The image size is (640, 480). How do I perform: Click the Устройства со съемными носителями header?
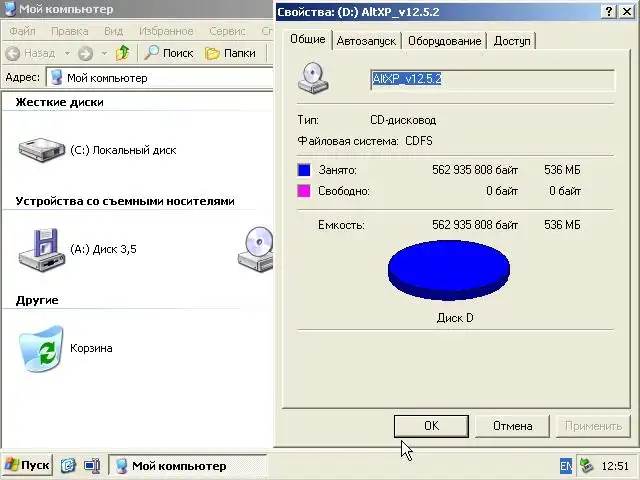click(x=125, y=201)
